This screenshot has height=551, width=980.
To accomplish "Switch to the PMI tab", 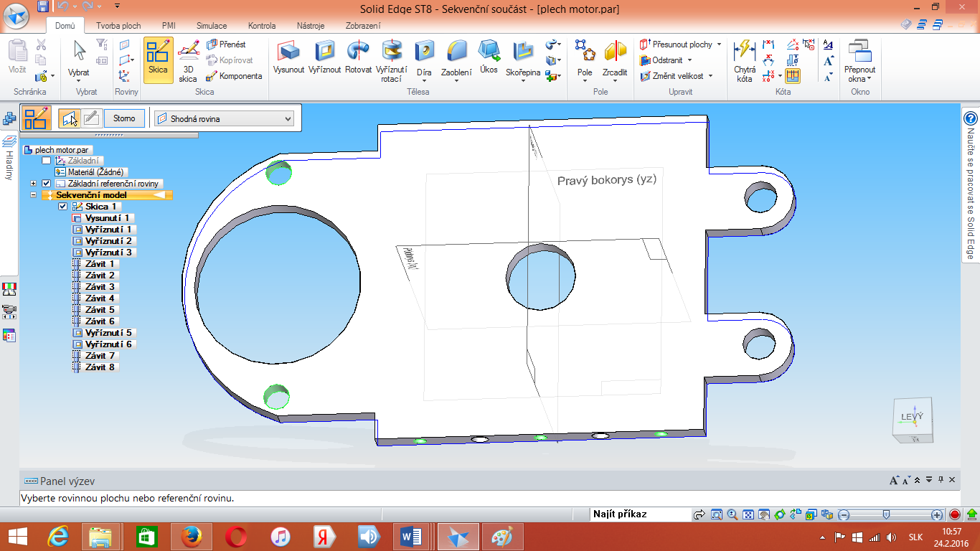I will coord(169,26).
